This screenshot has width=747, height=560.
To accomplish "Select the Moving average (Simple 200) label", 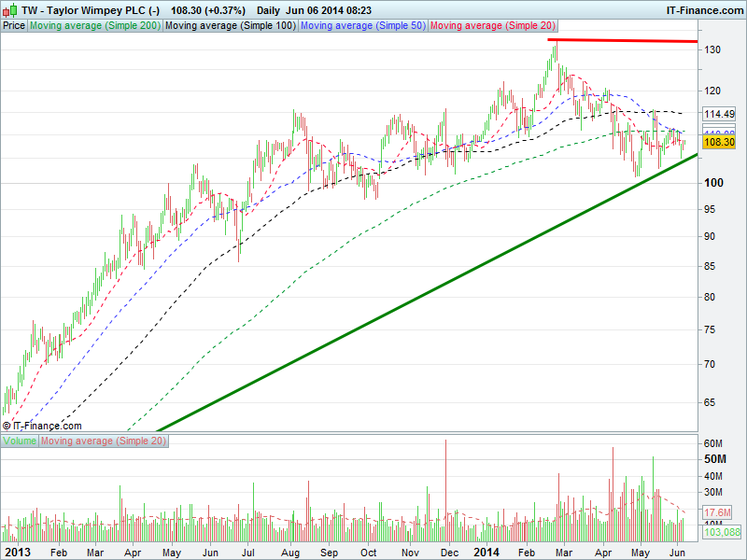I will click(x=95, y=26).
